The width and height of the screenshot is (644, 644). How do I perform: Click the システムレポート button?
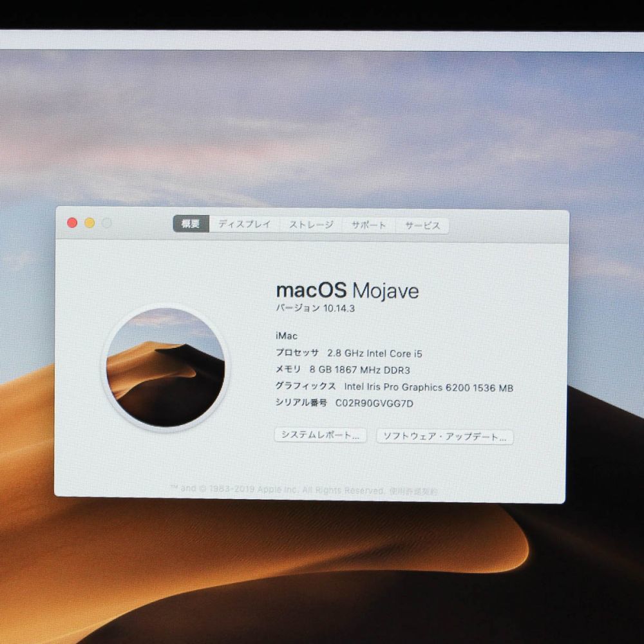[320, 435]
